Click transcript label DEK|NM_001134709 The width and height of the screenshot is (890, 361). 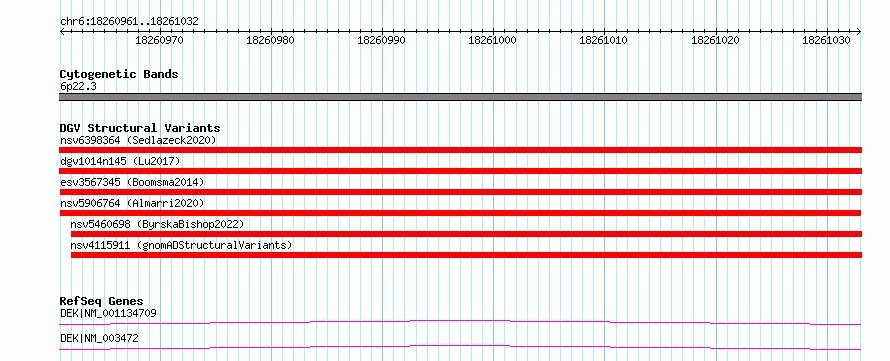coord(108,313)
